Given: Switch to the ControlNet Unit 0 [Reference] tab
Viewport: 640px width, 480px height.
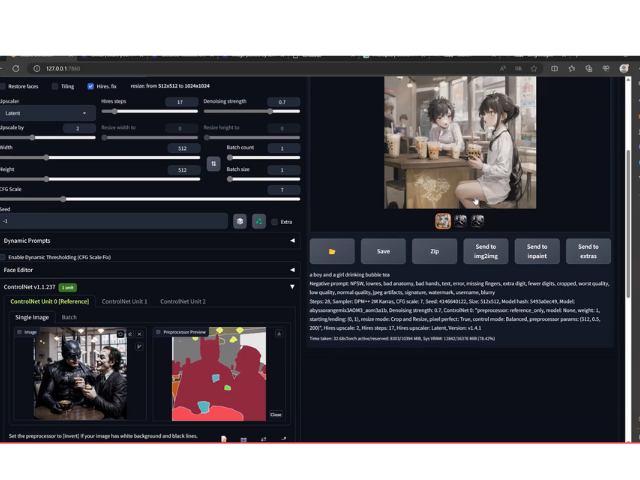Looking at the screenshot, I should pos(49,302).
